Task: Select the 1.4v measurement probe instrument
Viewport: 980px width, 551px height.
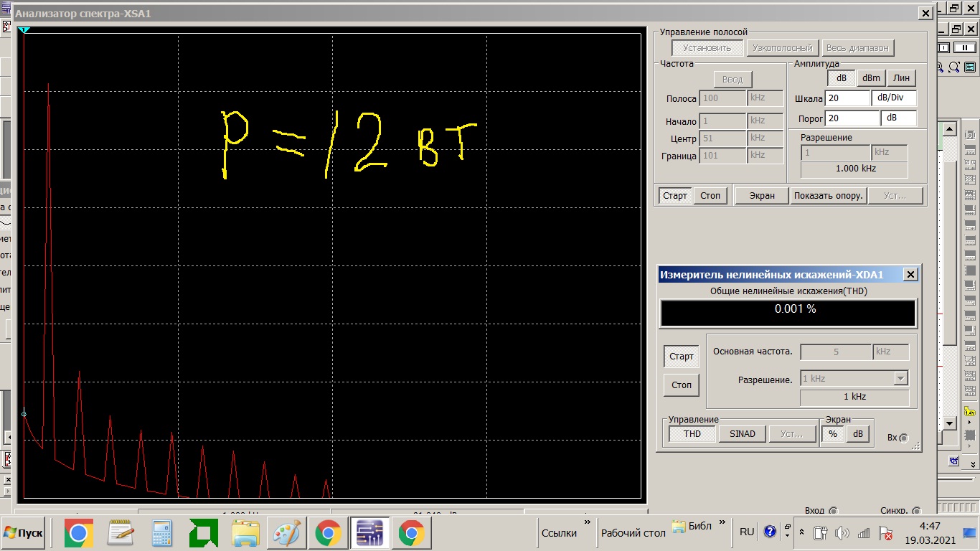Action: 970,413
